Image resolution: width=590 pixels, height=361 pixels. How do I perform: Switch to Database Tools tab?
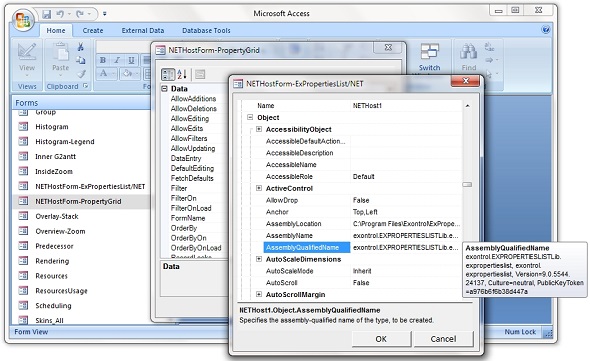click(x=206, y=30)
